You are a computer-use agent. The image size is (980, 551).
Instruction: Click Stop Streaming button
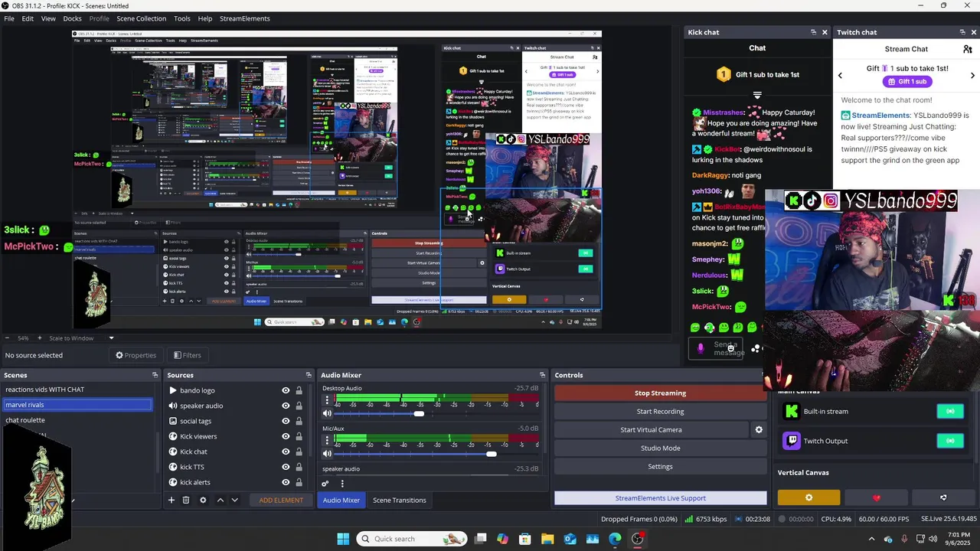(660, 393)
